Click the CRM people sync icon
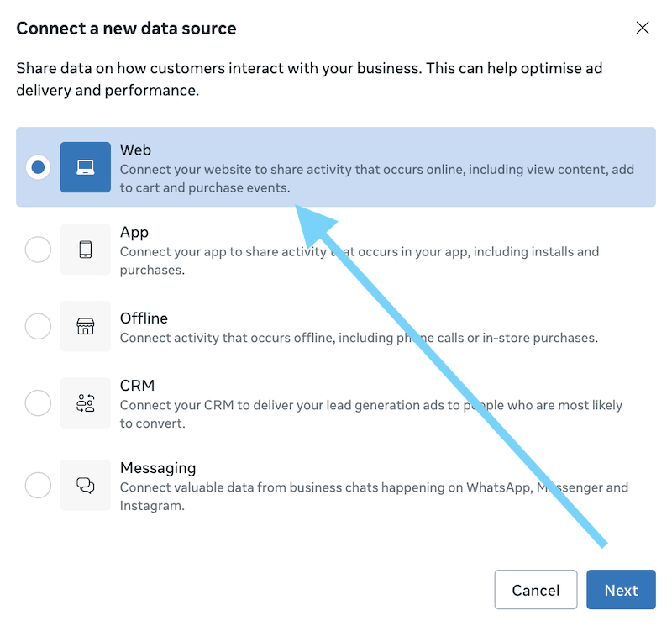Viewport: 672px width, 626px height. [86, 403]
